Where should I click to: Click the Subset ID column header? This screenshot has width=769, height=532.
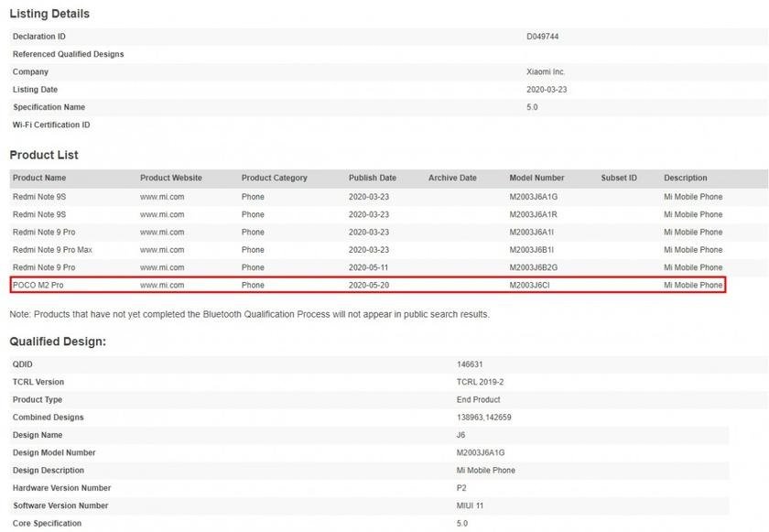pyautogui.click(x=619, y=178)
